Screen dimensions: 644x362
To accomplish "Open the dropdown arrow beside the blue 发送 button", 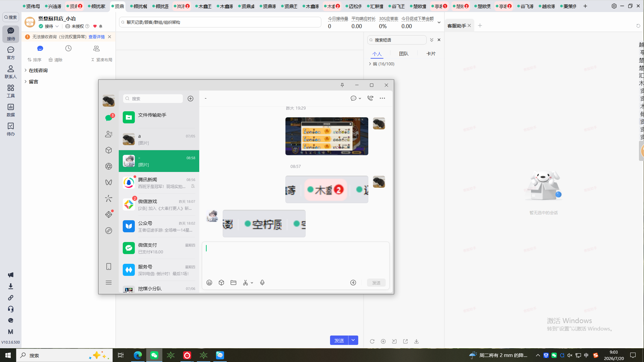I will tap(353, 340).
